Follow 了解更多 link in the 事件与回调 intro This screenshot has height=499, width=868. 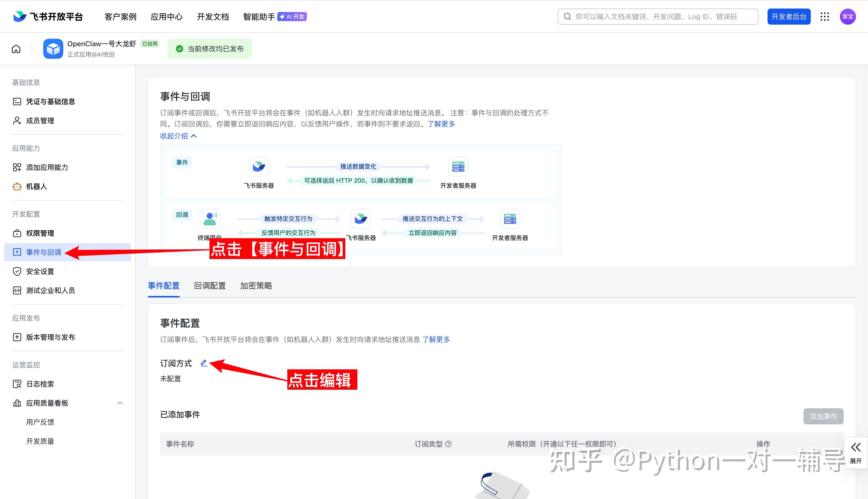click(x=441, y=124)
